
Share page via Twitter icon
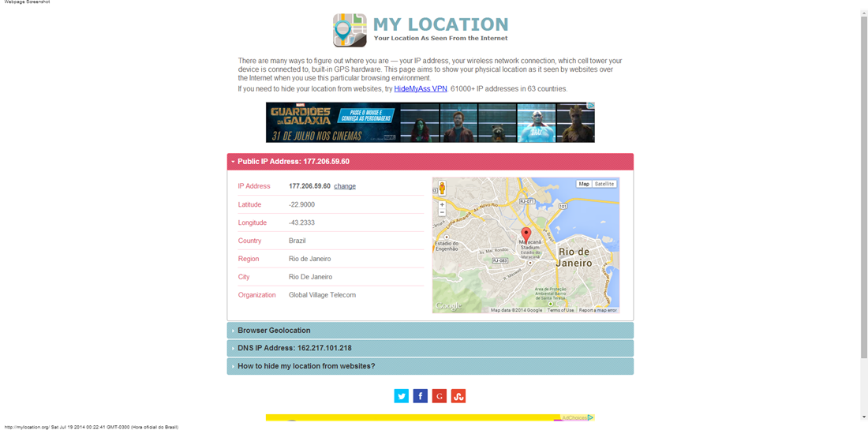(402, 396)
